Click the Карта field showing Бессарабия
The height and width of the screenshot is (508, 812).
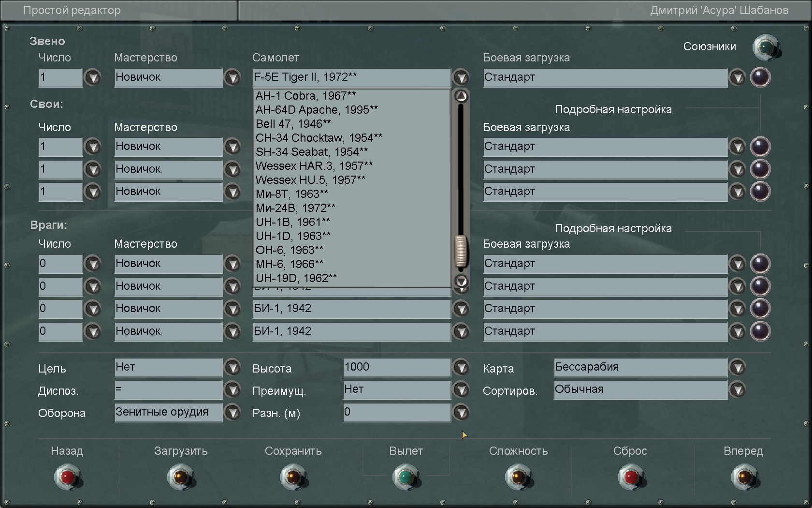point(640,367)
